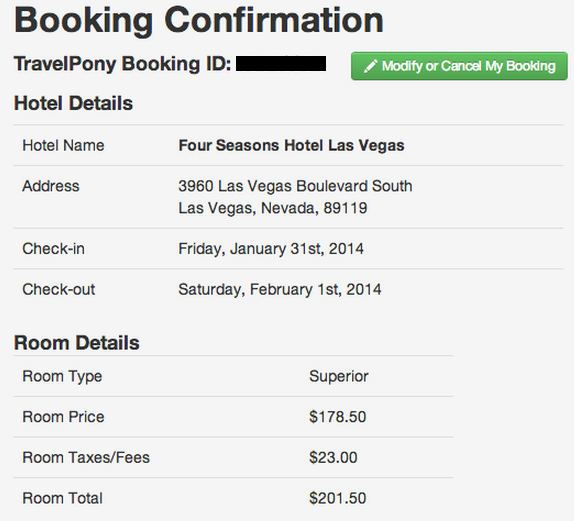Click the Hotel Name row label
Screen dimensions: 574x521
tap(63, 145)
